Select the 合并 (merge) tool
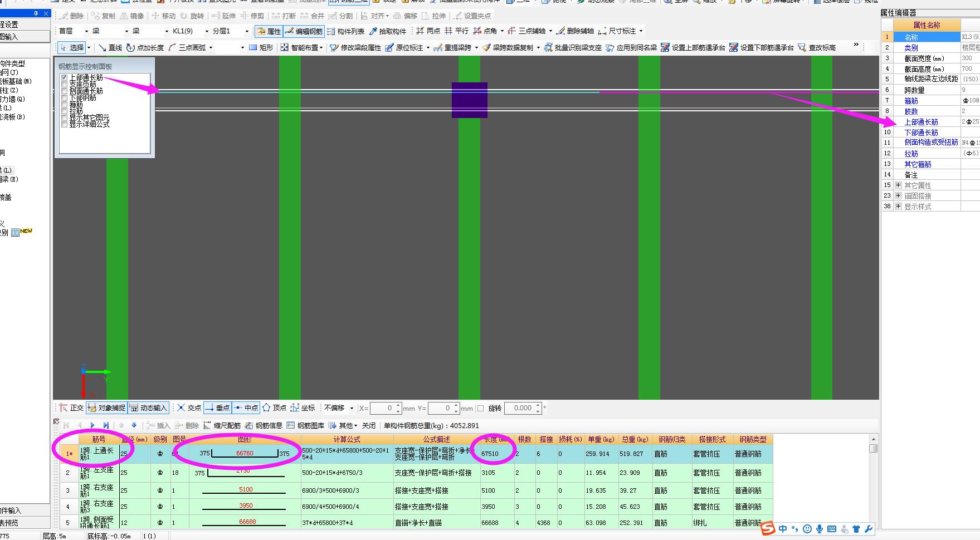The width and height of the screenshot is (980, 540). (313, 16)
